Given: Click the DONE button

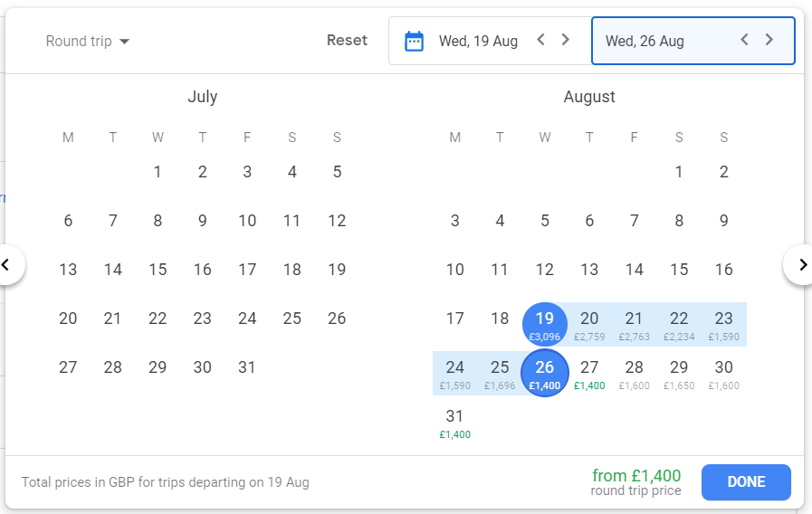Looking at the screenshot, I should 746,482.
